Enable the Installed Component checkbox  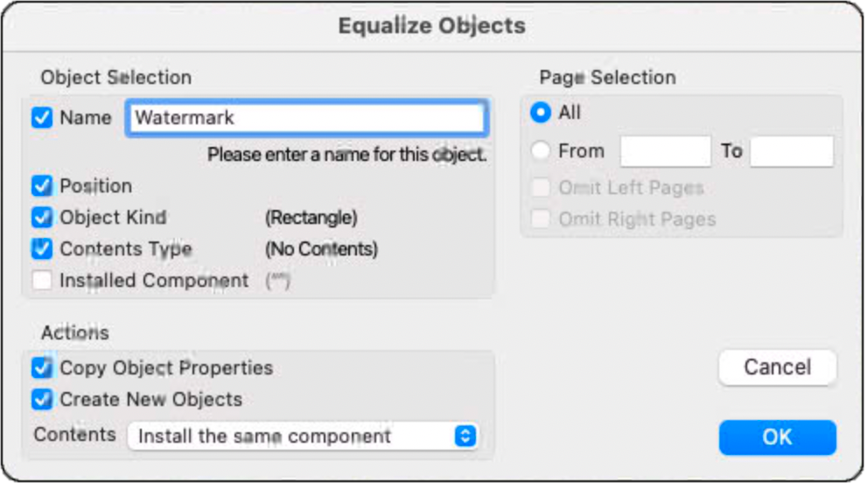point(42,281)
